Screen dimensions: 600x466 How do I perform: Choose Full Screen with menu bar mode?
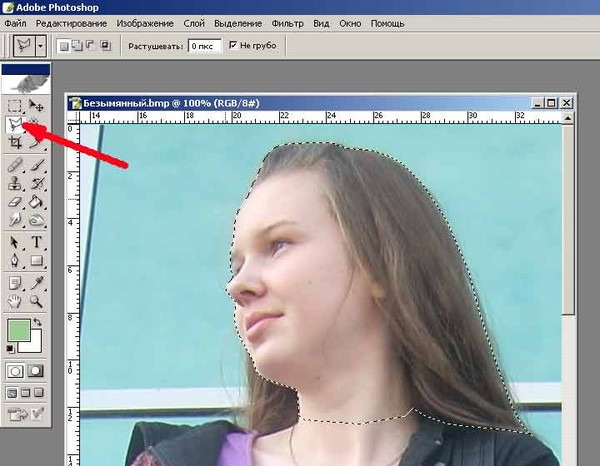coord(25,393)
